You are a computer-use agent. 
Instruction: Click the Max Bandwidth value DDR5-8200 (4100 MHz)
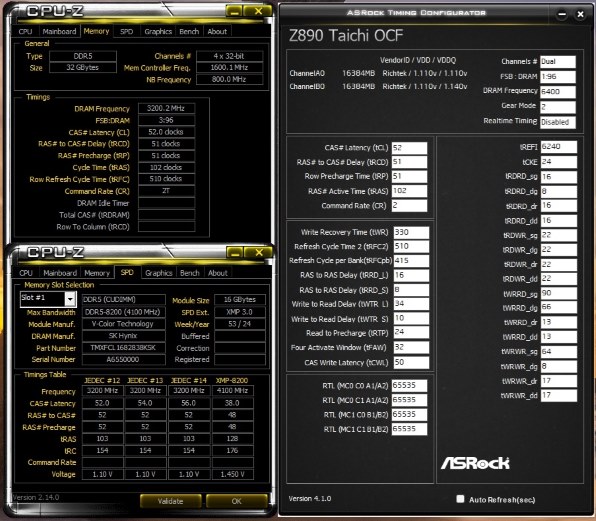[x=124, y=312]
